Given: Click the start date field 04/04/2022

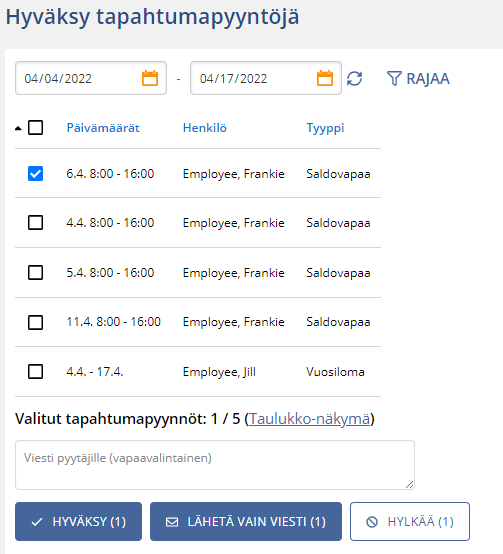Looking at the screenshot, I should pyautogui.click(x=91, y=78).
